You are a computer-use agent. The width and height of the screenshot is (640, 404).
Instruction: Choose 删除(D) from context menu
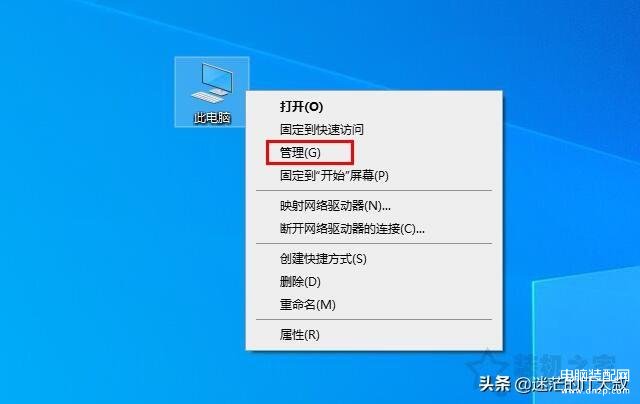(x=300, y=282)
